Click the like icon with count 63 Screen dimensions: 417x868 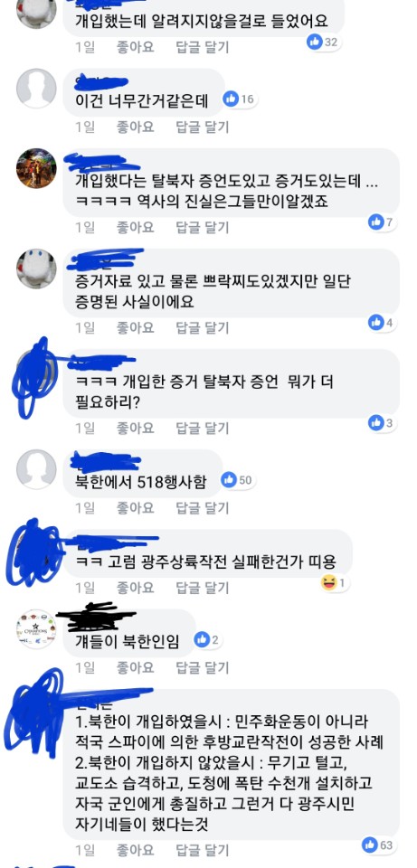coord(370,844)
